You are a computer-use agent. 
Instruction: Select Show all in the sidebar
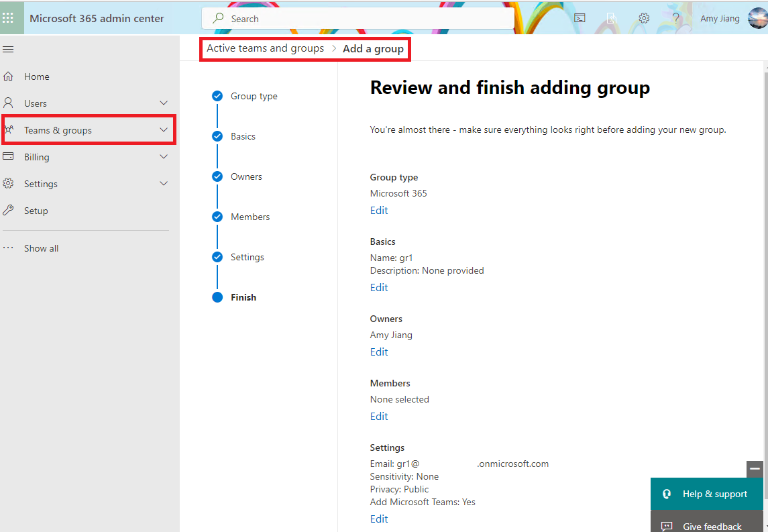pos(41,248)
